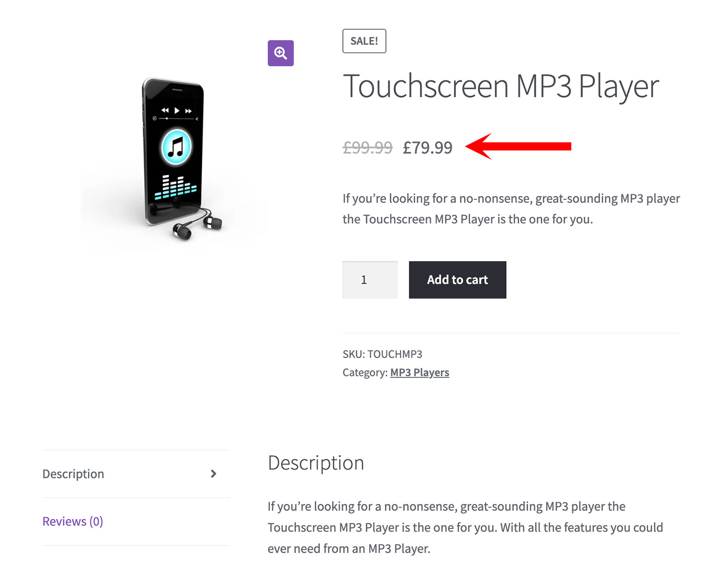
Task: Click the volume speaker icon on the player screen
Action: tap(197, 119)
